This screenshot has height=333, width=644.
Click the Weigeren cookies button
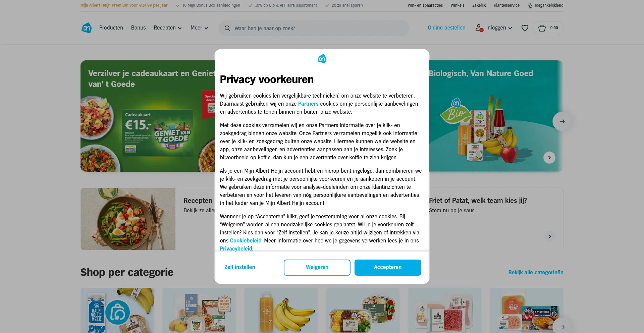tap(317, 268)
